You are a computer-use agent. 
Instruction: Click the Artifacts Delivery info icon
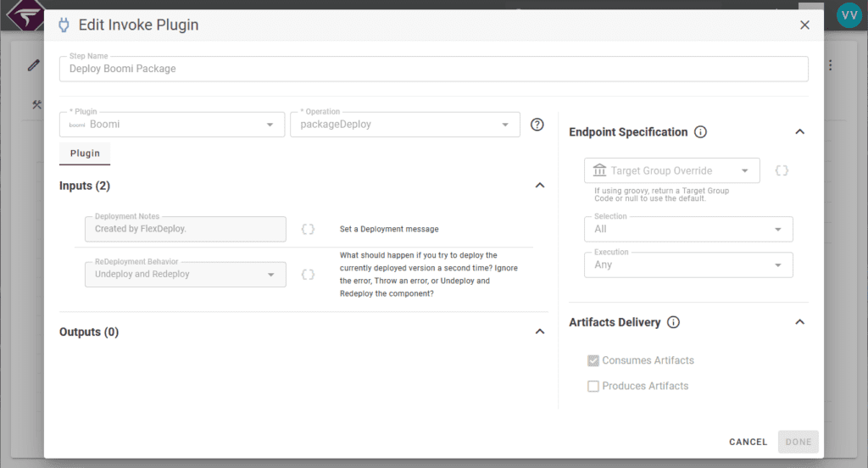click(x=673, y=322)
